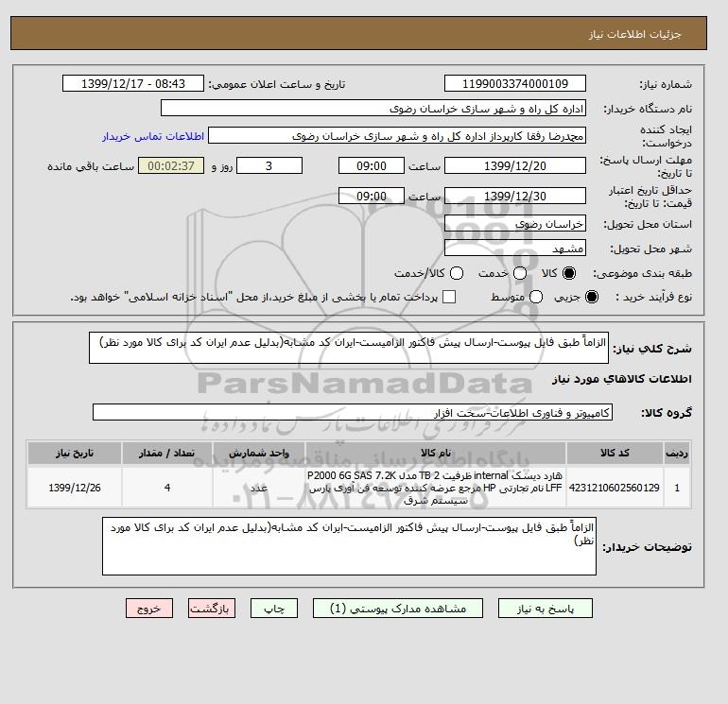The height and width of the screenshot is (704, 728).
Task: Click the request creator name field
Action: [397, 136]
